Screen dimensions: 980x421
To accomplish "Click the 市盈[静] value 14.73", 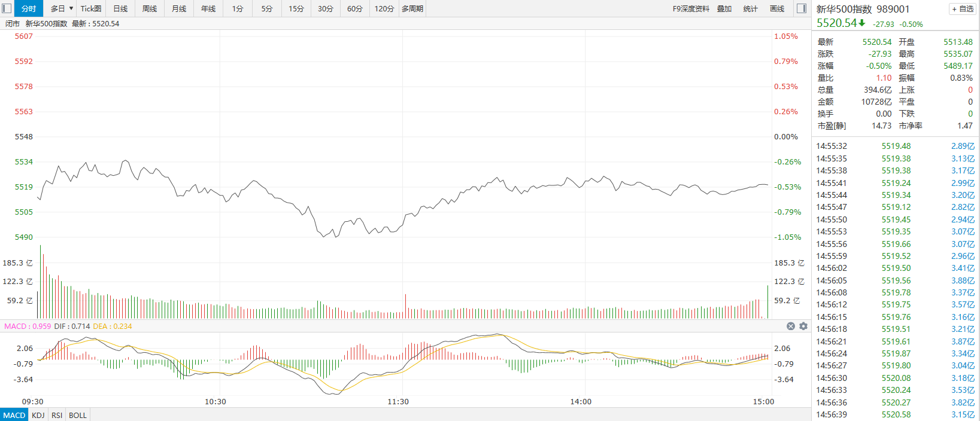I will click(x=881, y=126).
